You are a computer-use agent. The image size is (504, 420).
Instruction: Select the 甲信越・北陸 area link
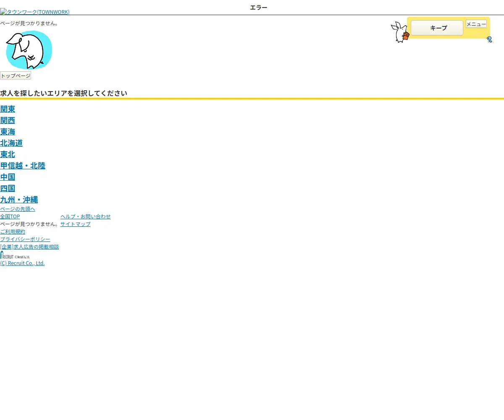click(x=23, y=166)
